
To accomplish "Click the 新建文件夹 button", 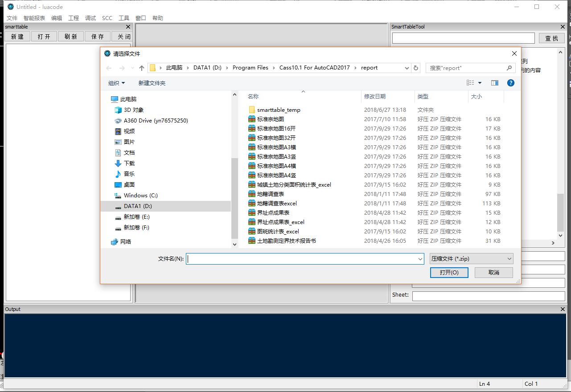I will 152,83.
